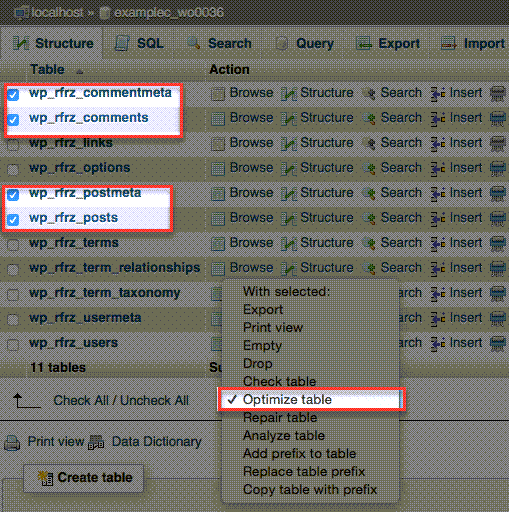Click Search icon in wp_rfrz_links row
Image resolution: width=509 pixels, height=512 pixels.
[369, 144]
